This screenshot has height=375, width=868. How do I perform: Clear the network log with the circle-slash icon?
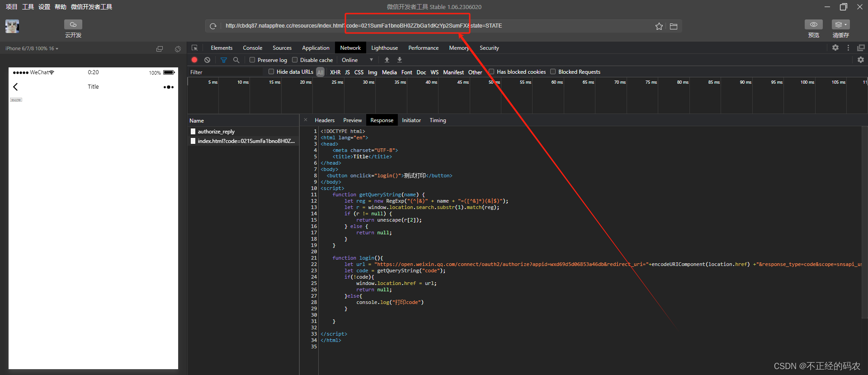click(x=207, y=60)
